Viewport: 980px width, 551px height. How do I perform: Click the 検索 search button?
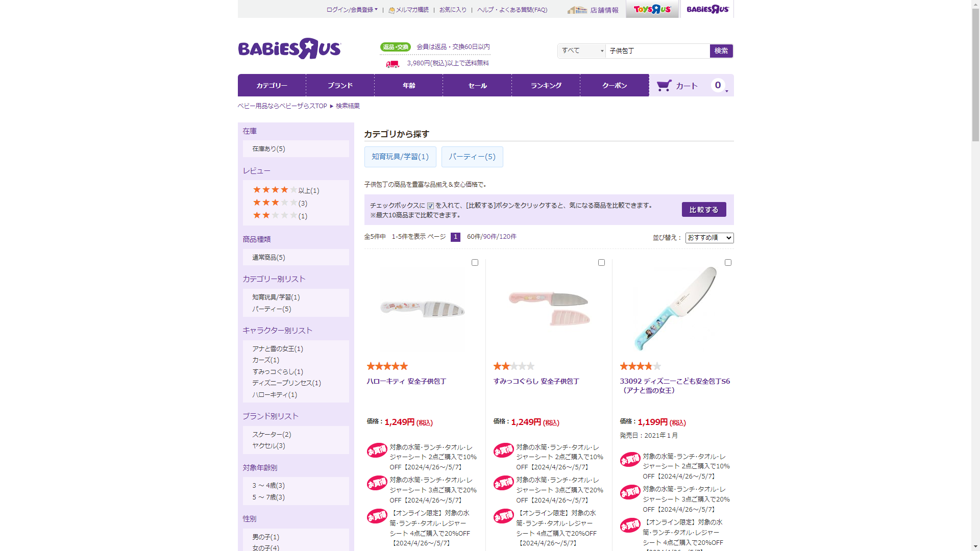click(721, 51)
